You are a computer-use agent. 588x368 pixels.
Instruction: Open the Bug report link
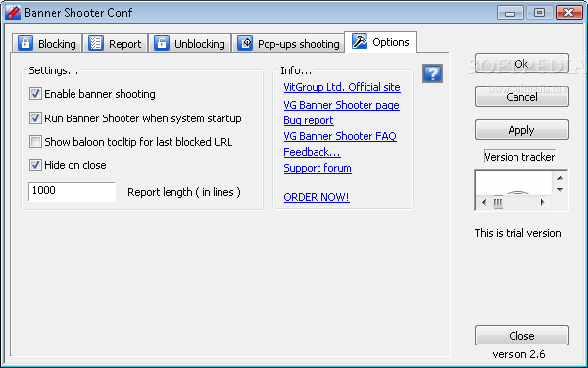click(309, 120)
